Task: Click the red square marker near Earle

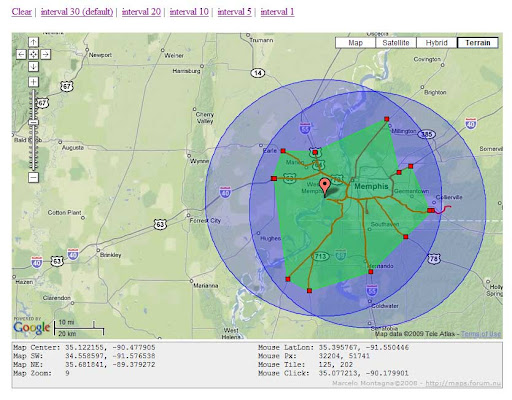Action: (283, 151)
